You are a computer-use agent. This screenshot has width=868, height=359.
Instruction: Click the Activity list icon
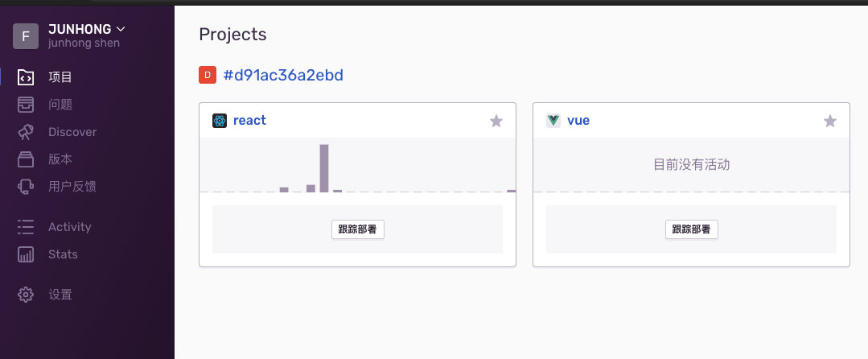coord(26,227)
